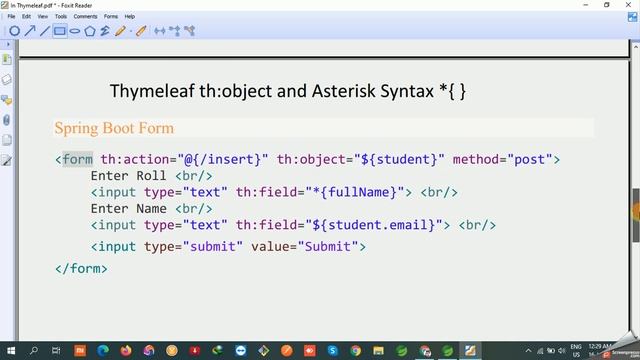
Task: Open the Signatures panel icon
Action: pos(7,160)
